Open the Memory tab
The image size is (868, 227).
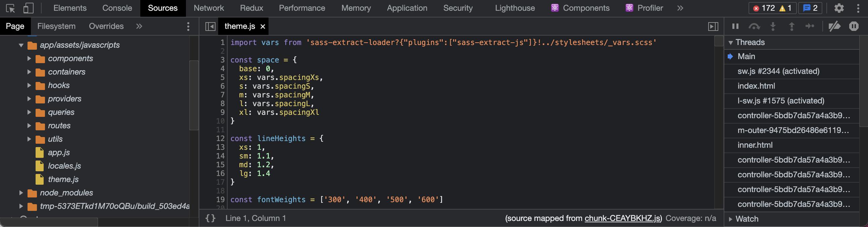click(356, 8)
